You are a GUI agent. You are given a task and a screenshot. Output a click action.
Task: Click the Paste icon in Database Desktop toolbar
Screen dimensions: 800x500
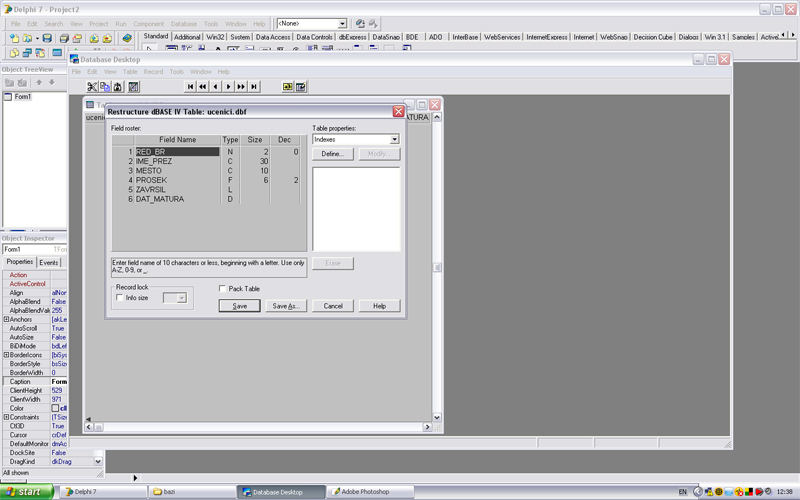click(118, 87)
